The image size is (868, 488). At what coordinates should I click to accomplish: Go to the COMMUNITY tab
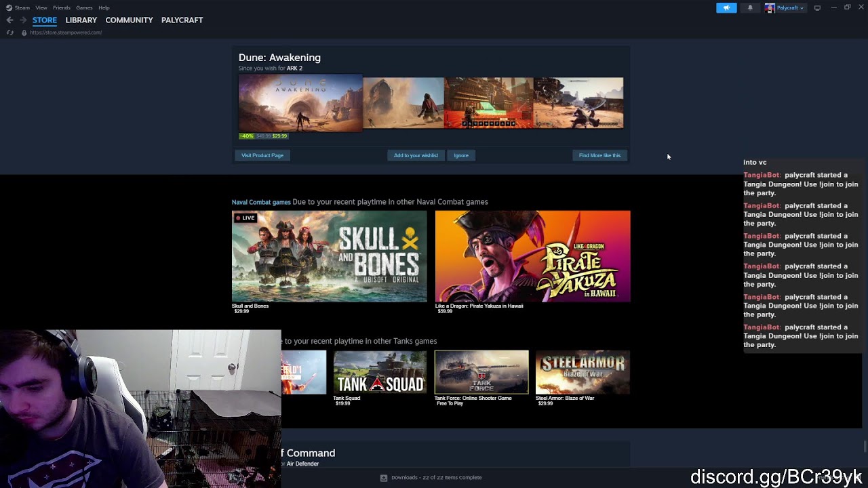click(x=129, y=20)
